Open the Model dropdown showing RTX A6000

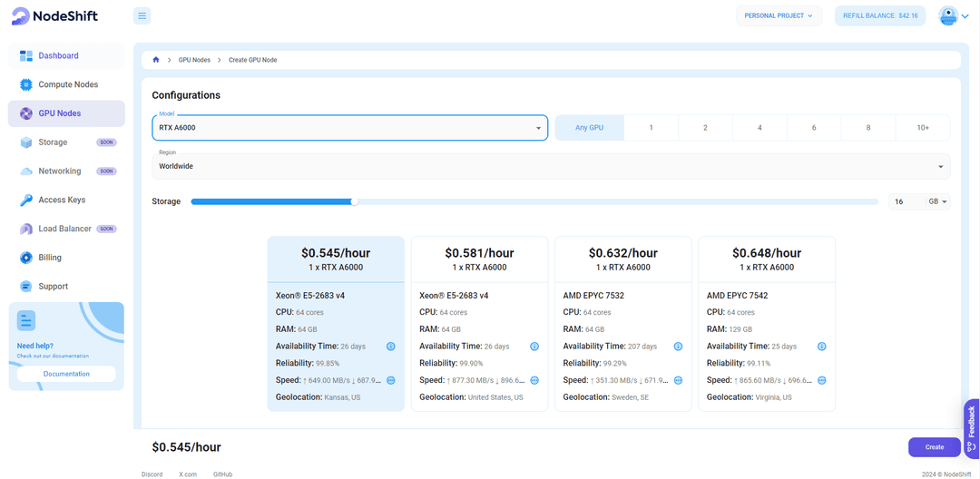[x=350, y=127]
